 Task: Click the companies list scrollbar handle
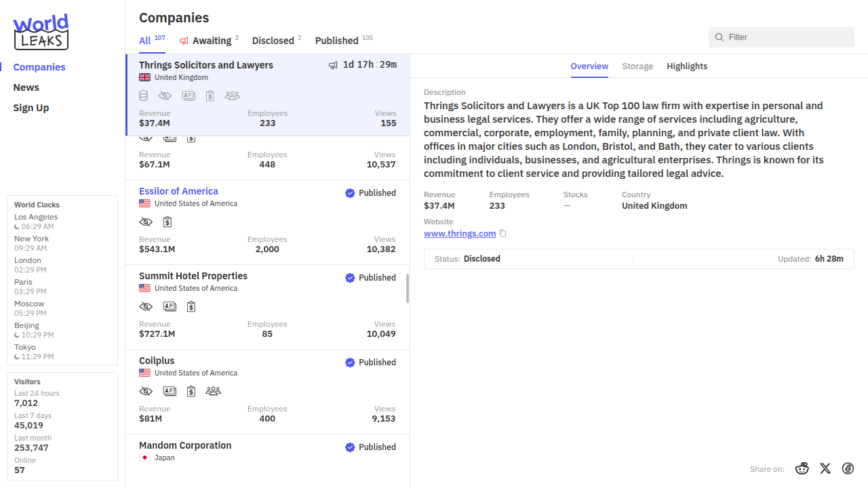(408, 289)
